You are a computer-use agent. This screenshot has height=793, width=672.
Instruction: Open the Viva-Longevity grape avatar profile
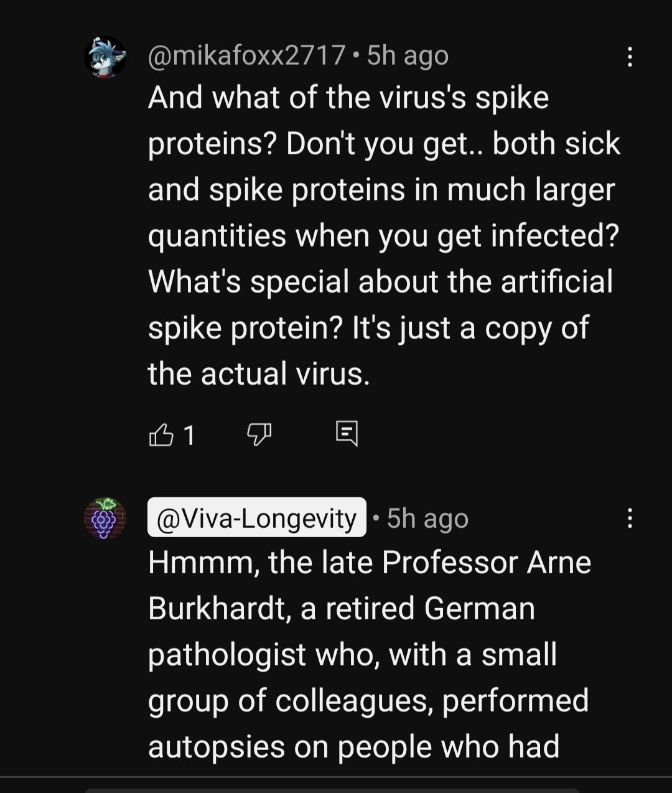point(105,518)
